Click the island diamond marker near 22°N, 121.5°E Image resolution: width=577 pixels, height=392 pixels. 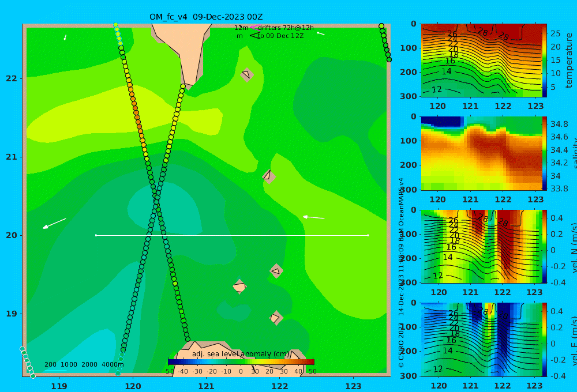[246, 74]
